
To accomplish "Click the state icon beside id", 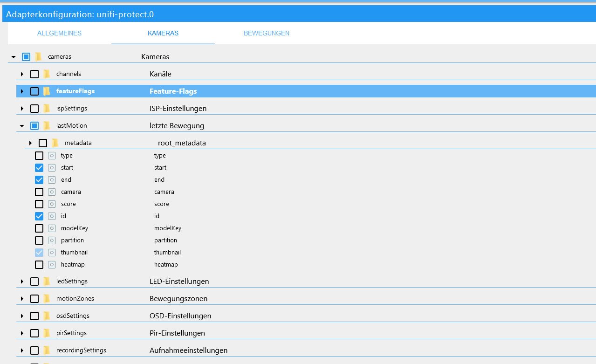I will 52,216.
